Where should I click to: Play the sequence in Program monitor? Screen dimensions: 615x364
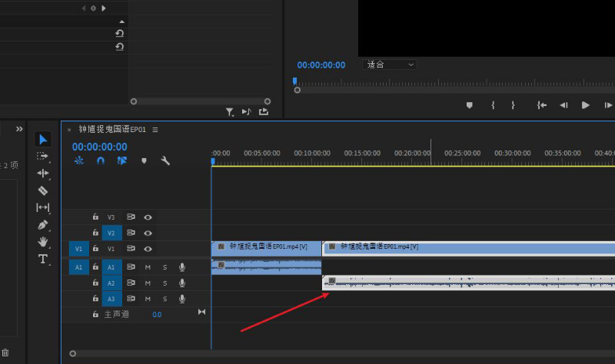coord(585,105)
